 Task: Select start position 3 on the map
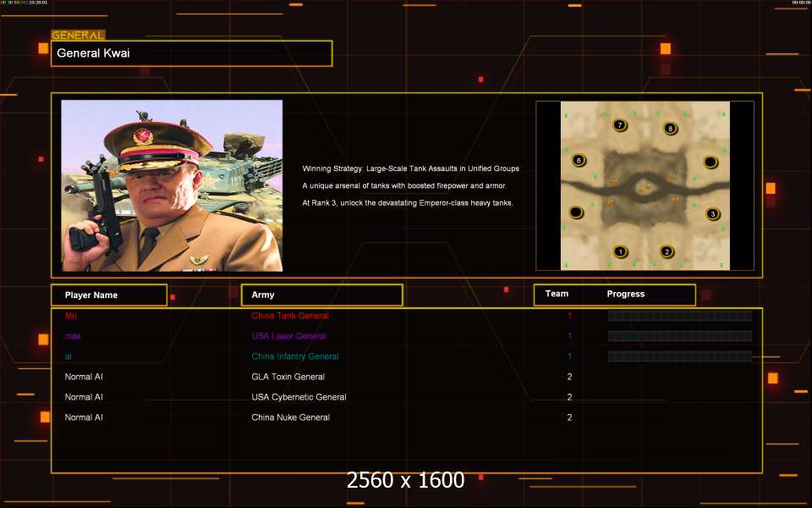[x=712, y=213]
